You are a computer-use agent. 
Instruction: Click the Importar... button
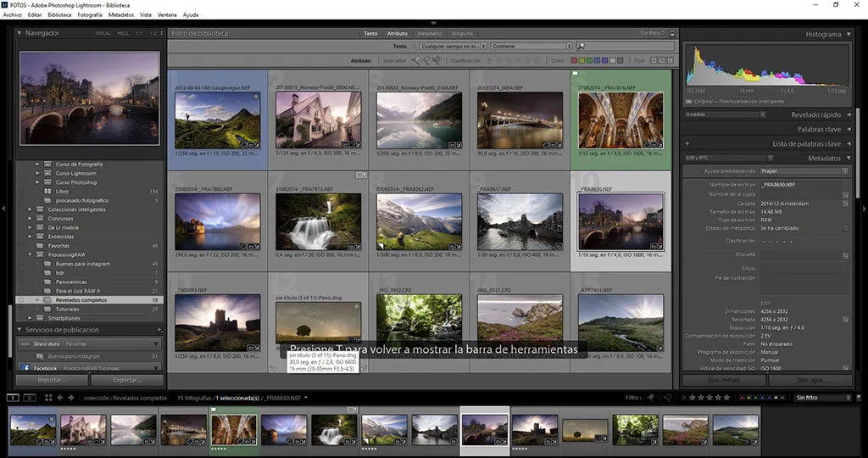coord(52,380)
